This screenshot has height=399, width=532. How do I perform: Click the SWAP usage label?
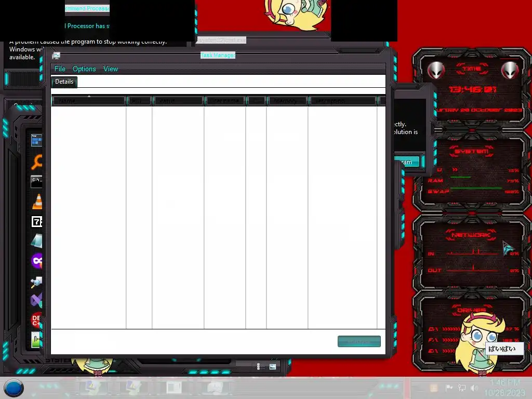pos(438,191)
